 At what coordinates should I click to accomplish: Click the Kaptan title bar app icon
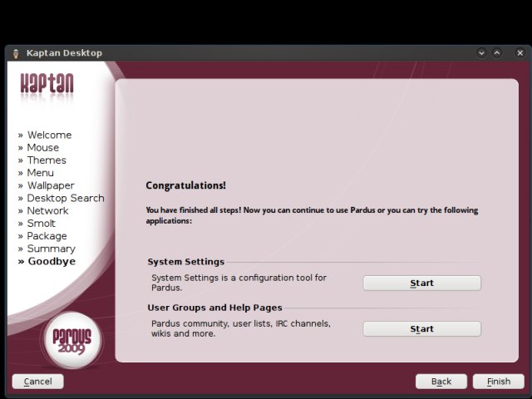pyautogui.click(x=16, y=53)
